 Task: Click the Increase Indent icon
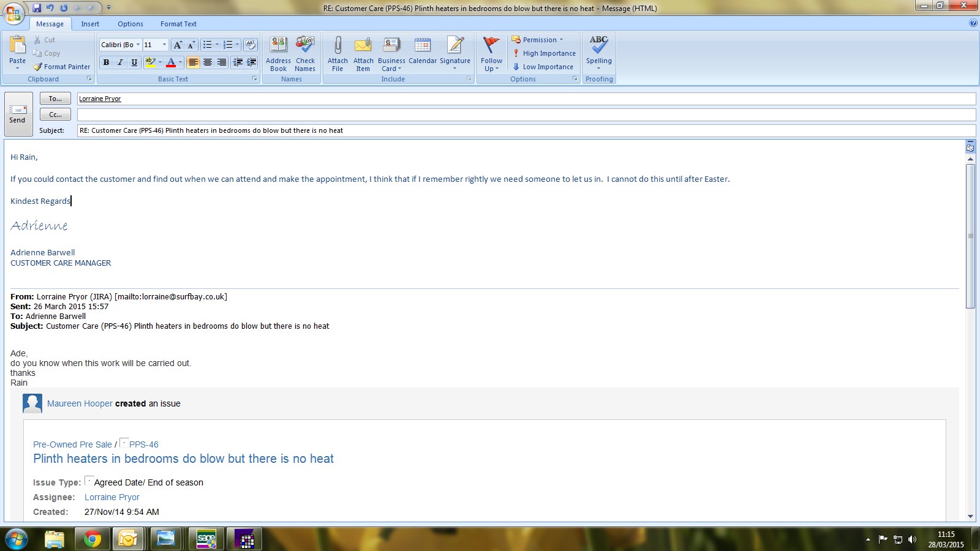[x=251, y=62]
